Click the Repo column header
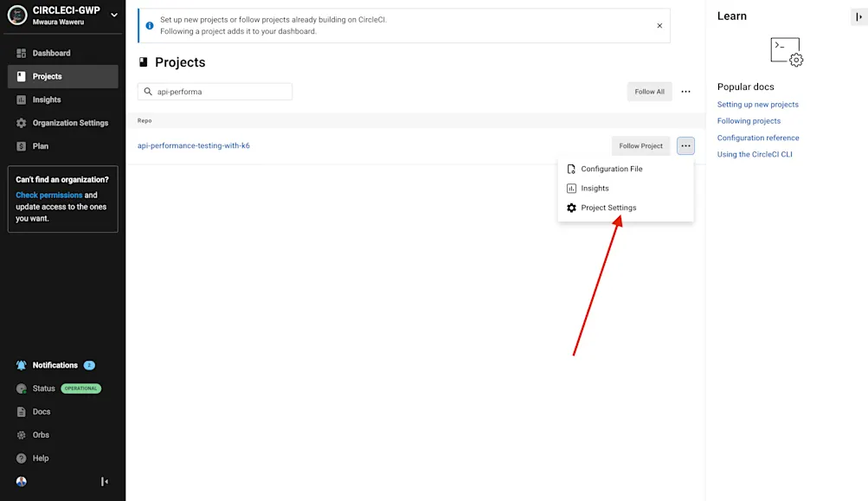This screenshot has height=501, width=868. point(145,120)
